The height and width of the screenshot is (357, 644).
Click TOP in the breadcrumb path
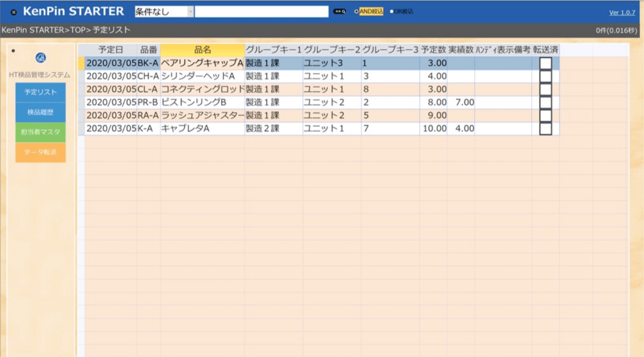coord(77,31)
